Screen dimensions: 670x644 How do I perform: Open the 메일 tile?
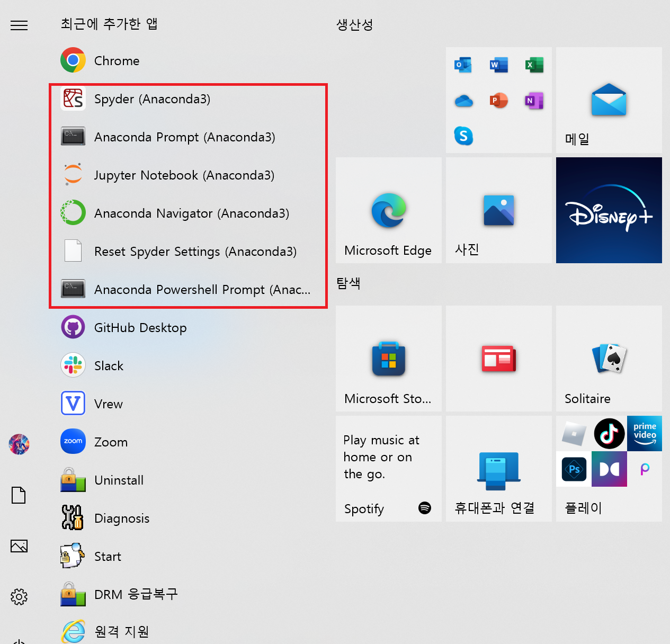tap(609, 100)
